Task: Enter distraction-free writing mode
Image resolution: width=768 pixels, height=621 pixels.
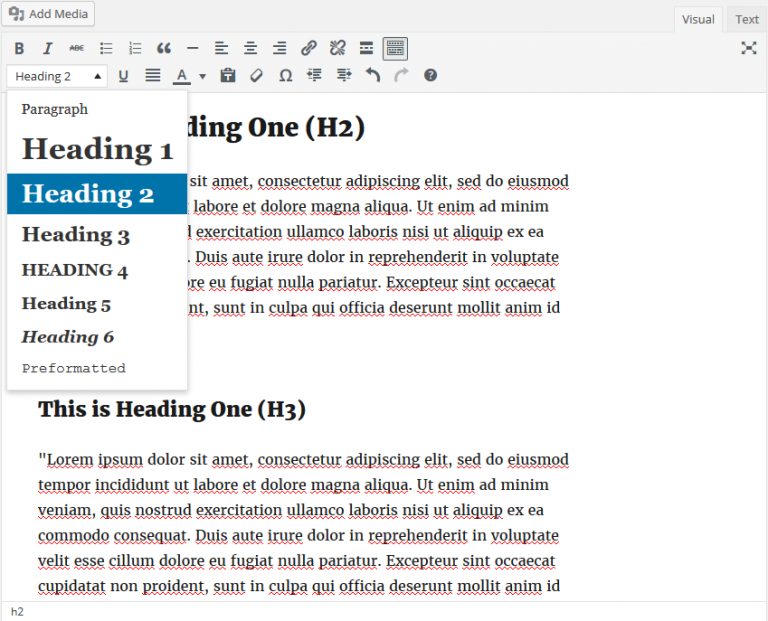Action: click(x=748, y=48)
